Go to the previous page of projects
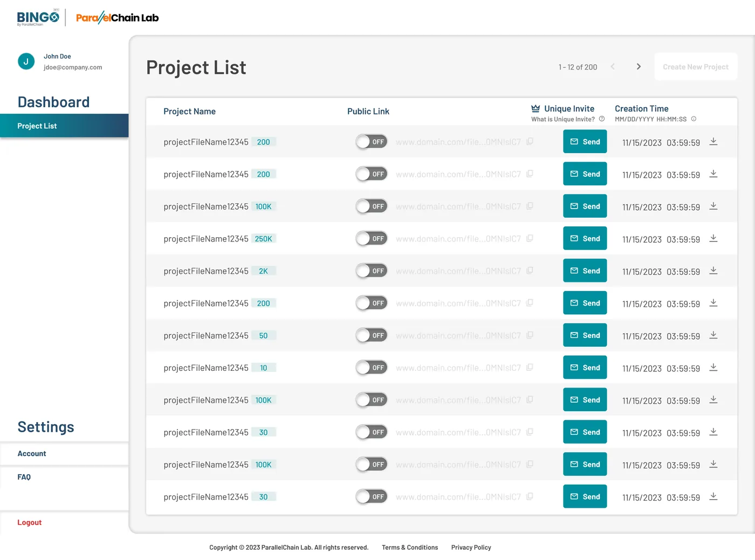 click(613, 67)
